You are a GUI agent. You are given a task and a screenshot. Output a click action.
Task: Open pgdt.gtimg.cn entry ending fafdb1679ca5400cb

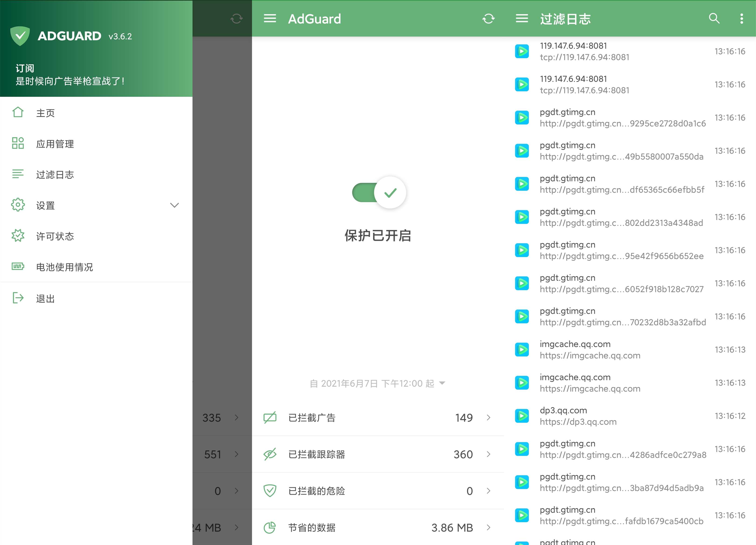(x=630, y=515)
